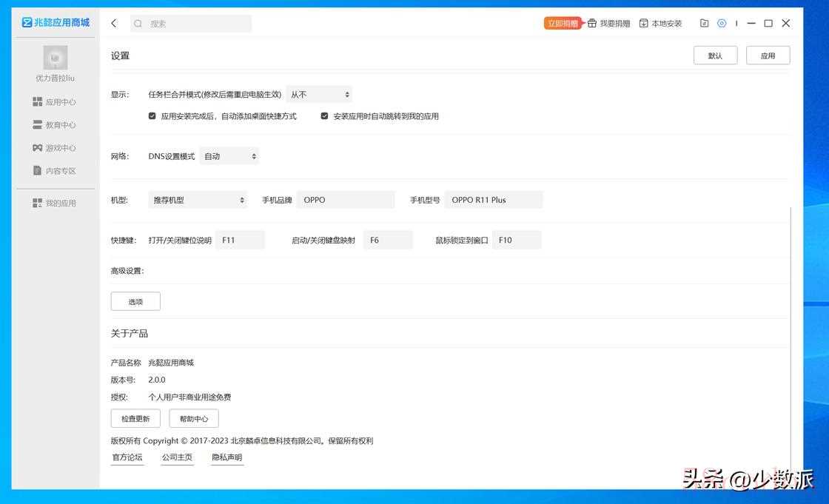Click the 检查更新 button
This screenshot has width=829, height=504.
coord(135,419)
